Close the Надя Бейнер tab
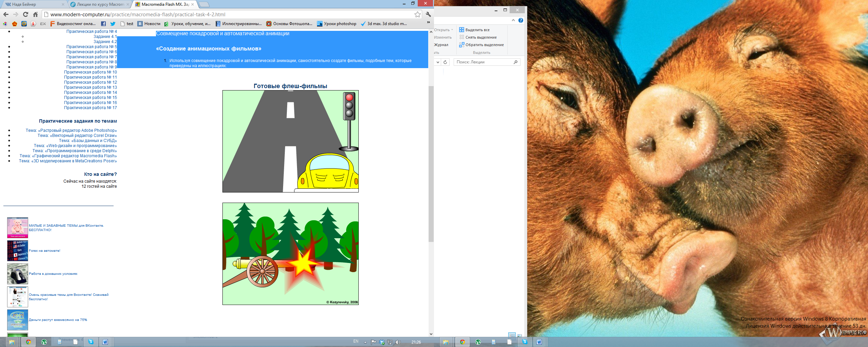Viewport: 868px width, 347px height. (63, 4)
